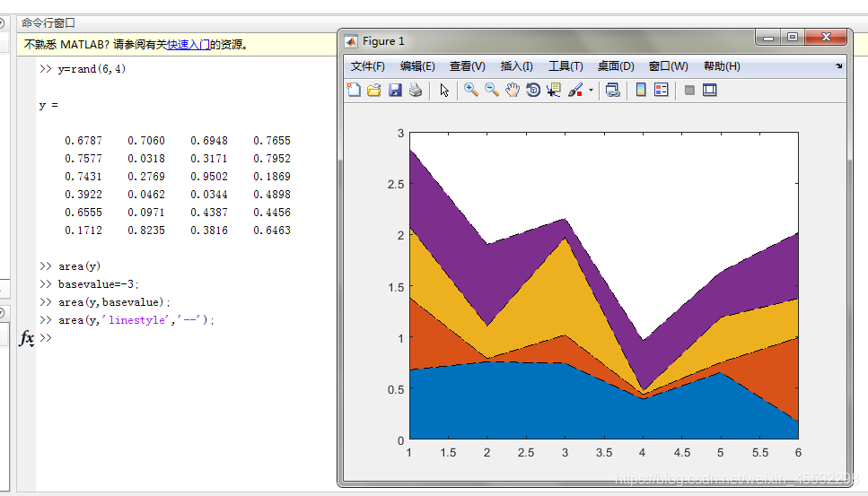The image size is (868, 496).
Task: Click the New Figure icon
Action: click(354, 90)
